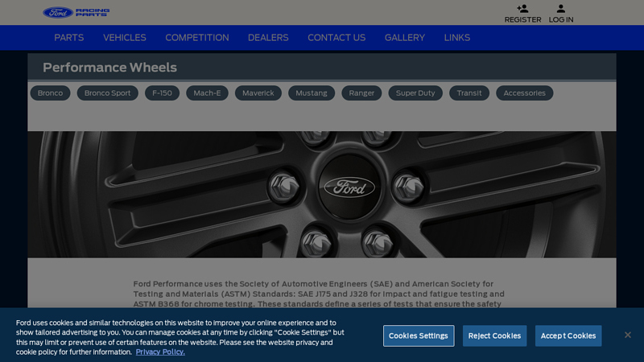The image size is (644, 362).
Task: Open the Vehicles menu
Action: (x=125, y=38)
